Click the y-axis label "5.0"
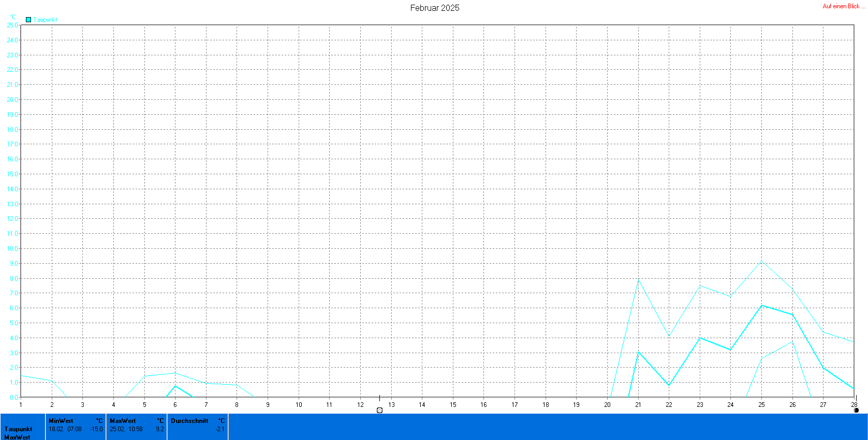This screenshot has height=440, width=868. tap(13, 323)
